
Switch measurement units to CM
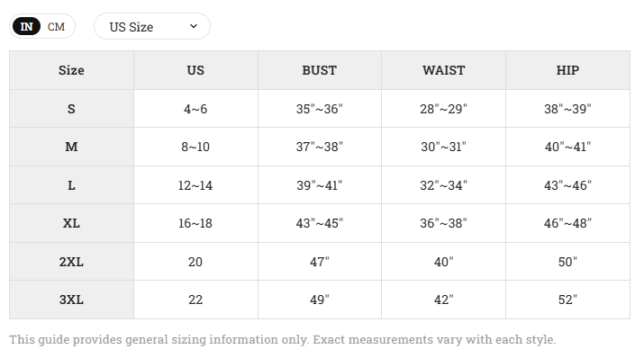56,27
